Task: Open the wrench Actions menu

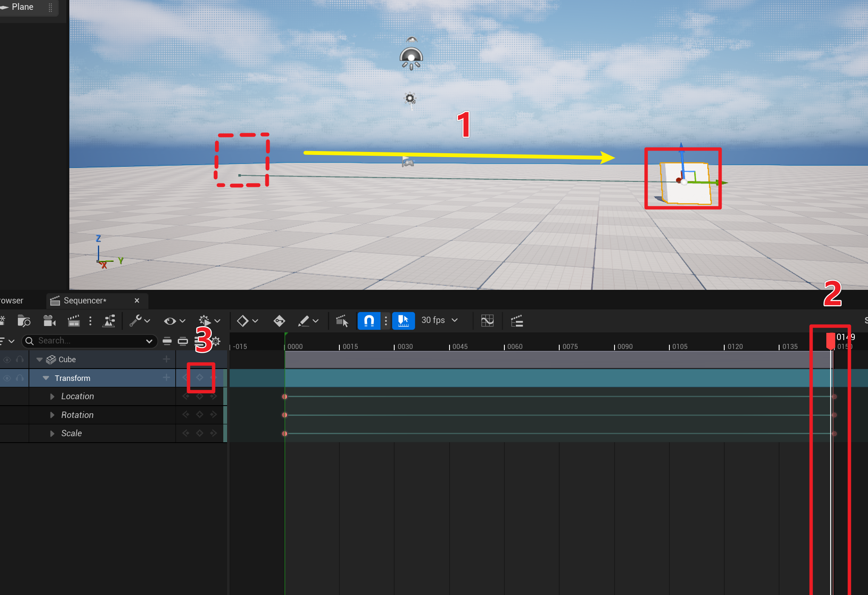Action: (136, 321)
